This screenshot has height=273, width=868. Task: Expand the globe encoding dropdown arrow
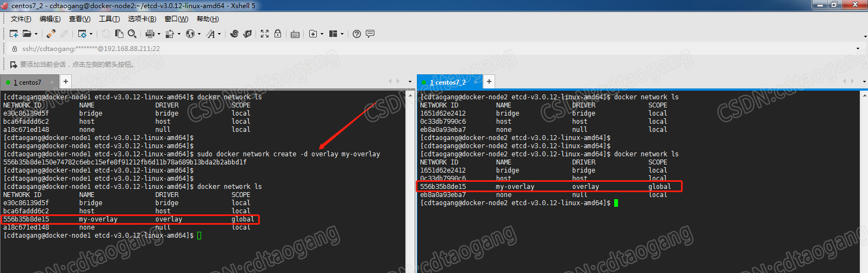[x=199, y=34]
